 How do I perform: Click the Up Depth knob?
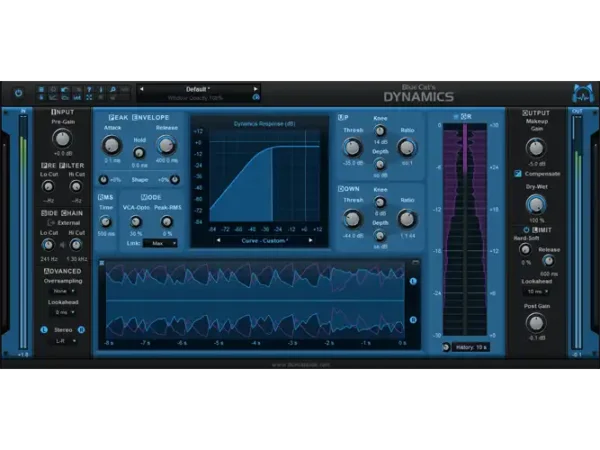coord(380,164)
